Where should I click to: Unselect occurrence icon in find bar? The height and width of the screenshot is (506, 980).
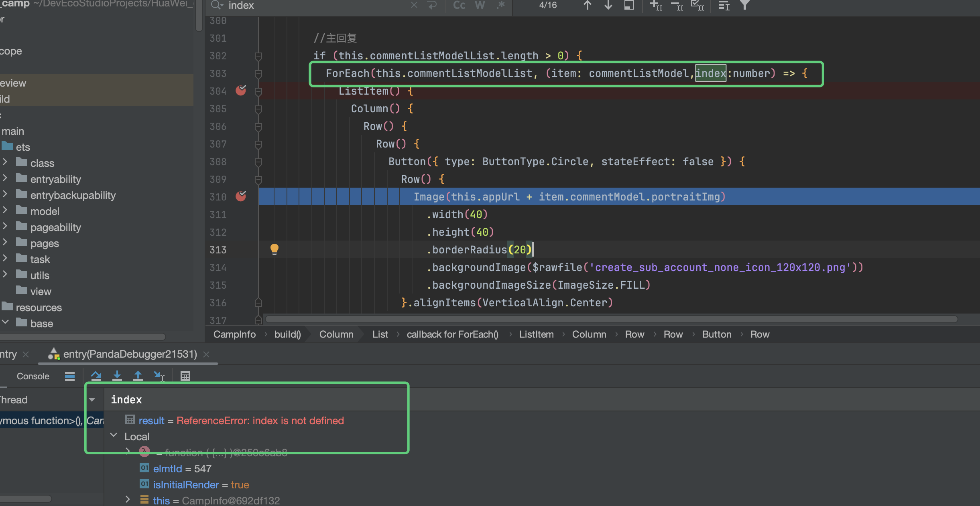click(677, 6)
